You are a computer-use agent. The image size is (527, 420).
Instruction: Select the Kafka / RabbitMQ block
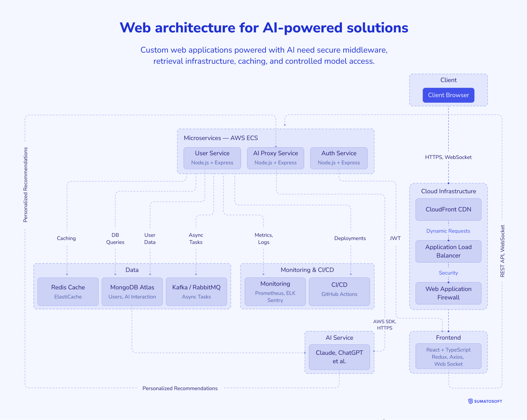[196, 291]
